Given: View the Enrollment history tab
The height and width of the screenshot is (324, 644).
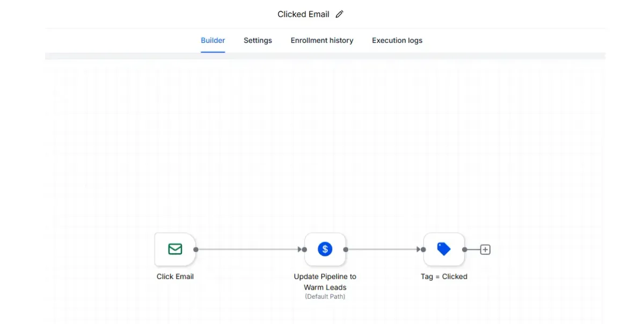Looking at the screenshot, I should click(x=322, y=40).
